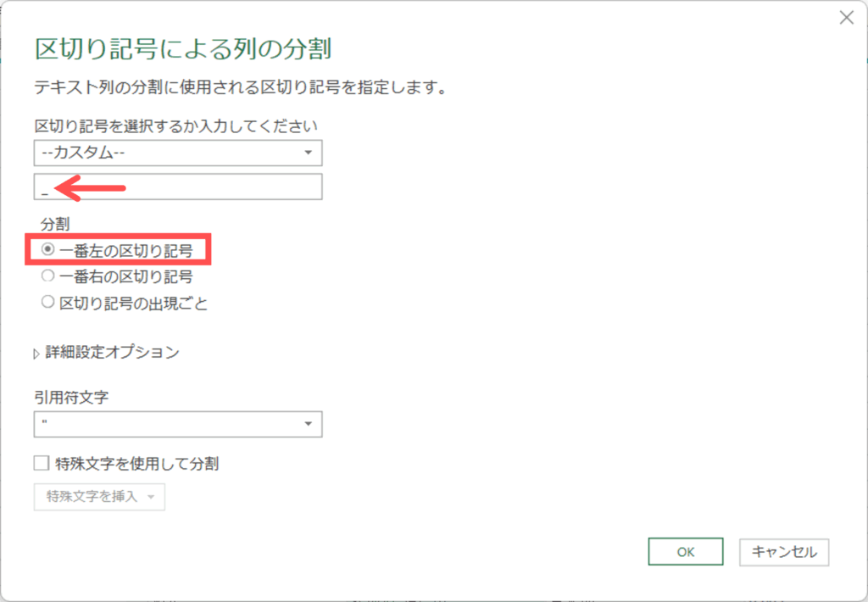868x602 pixels.
Task: Choose the 区切り記号の出現ごと radio option
Action: point(48,303)
